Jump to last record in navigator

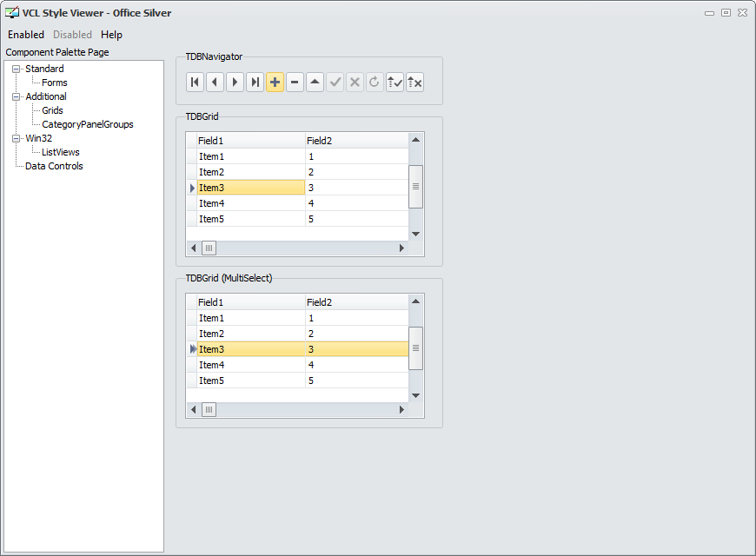click(x=255, y=83)
